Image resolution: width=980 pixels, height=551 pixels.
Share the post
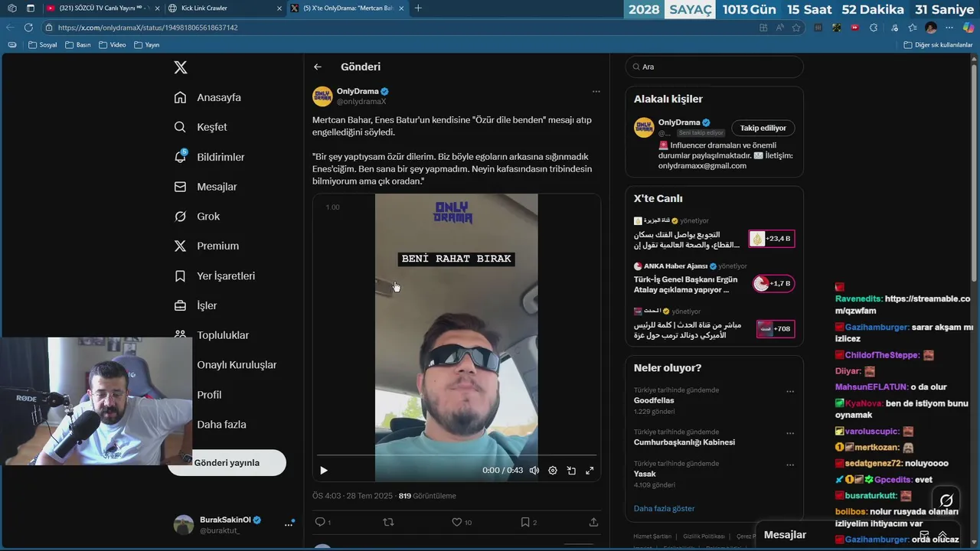593,522
